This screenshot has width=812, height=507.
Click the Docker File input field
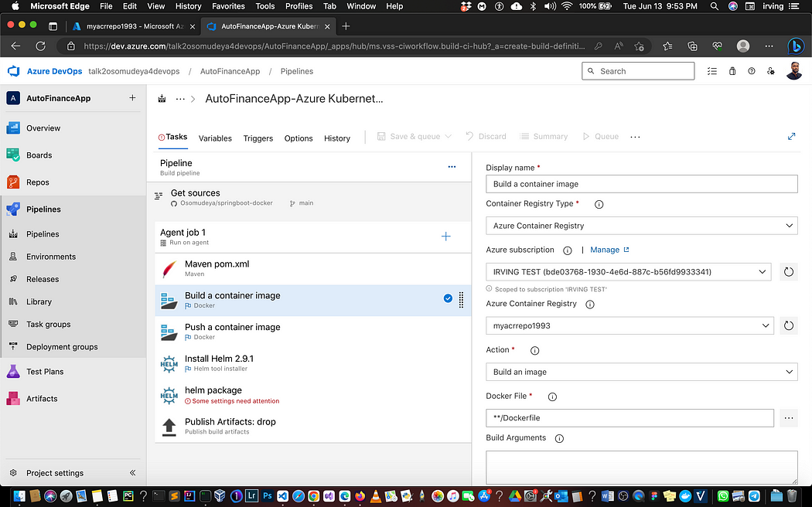(x=629, y=418)
